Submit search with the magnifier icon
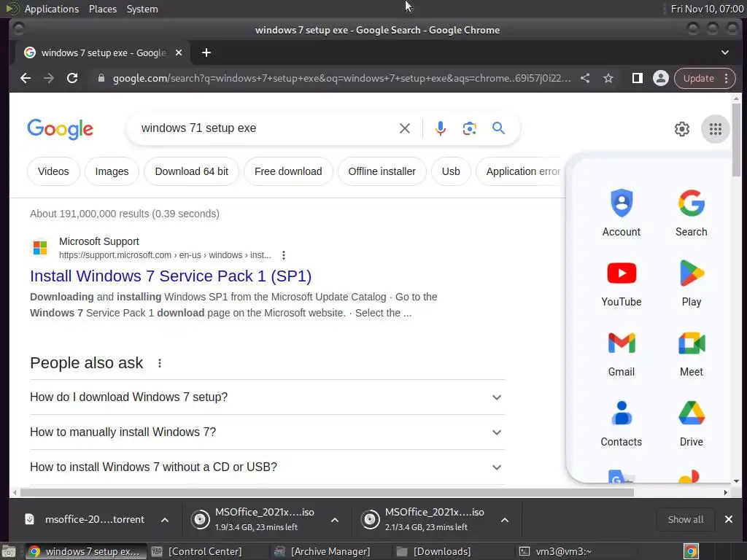This screenshot has width=747, height=560. [498, 128]
